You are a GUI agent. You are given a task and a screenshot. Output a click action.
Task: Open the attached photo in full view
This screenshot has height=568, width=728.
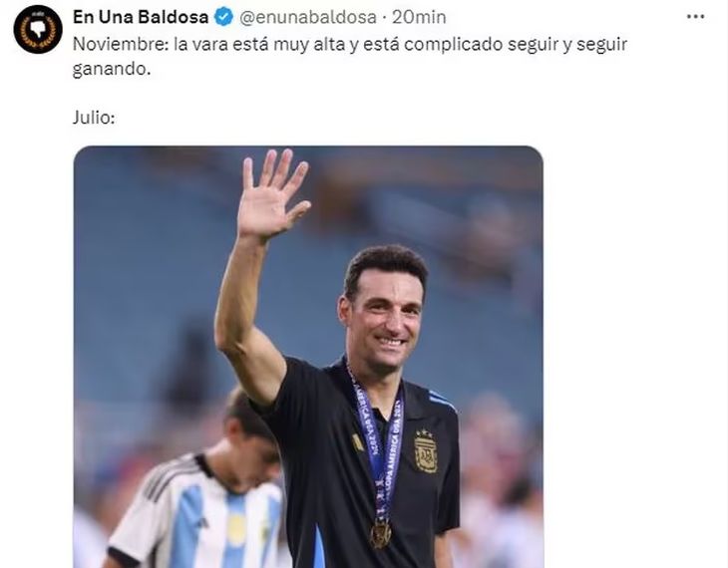pos(308,357)
